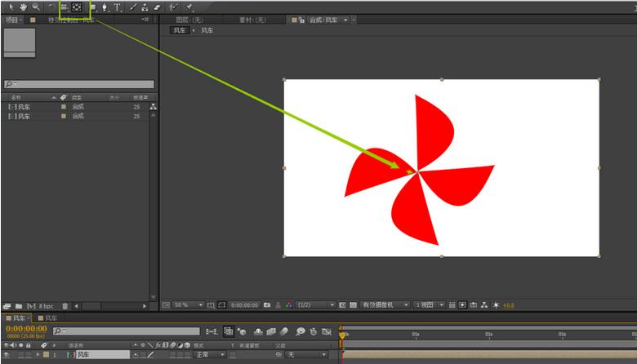
Task: Select the Horizontal Type tool
Action: point(117,7)
